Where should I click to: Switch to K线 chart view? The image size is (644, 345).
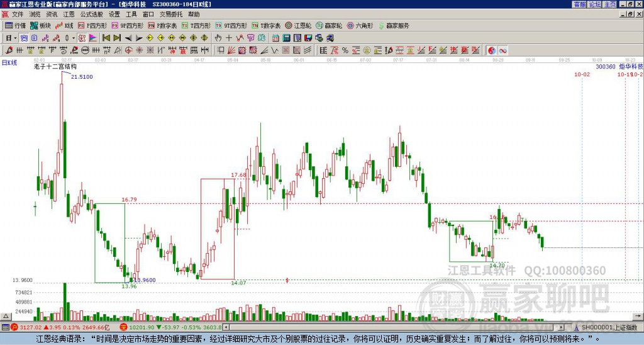pyautogui.click(x=64, y=25)
